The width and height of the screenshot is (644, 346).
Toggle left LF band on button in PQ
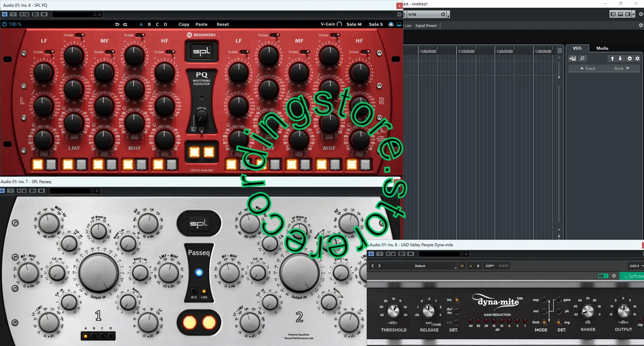point(38,165)
